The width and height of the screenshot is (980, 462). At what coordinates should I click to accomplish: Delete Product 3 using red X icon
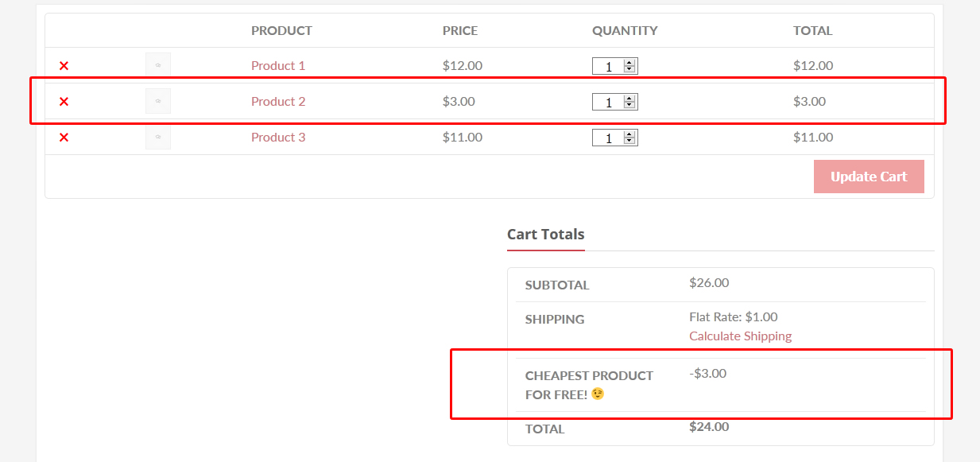64,138
